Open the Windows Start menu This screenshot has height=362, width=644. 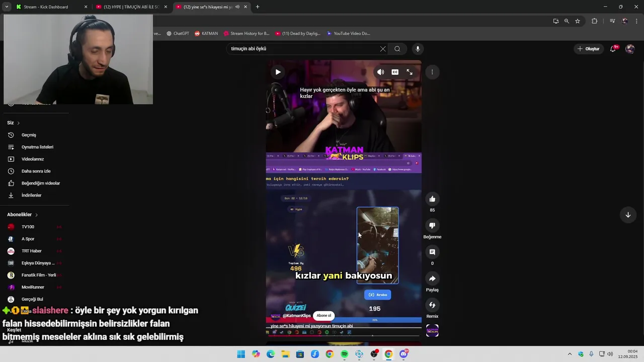(241, 354)
